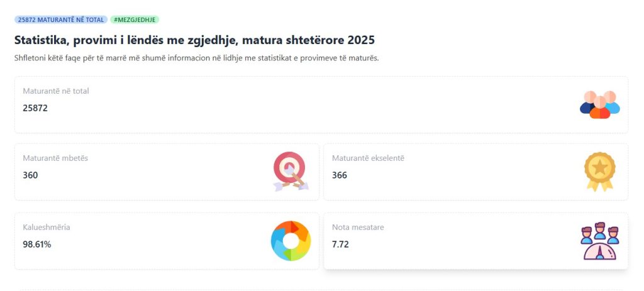
Task: Click the gold medal ribbon icon
Action: [x=599, y=171]
